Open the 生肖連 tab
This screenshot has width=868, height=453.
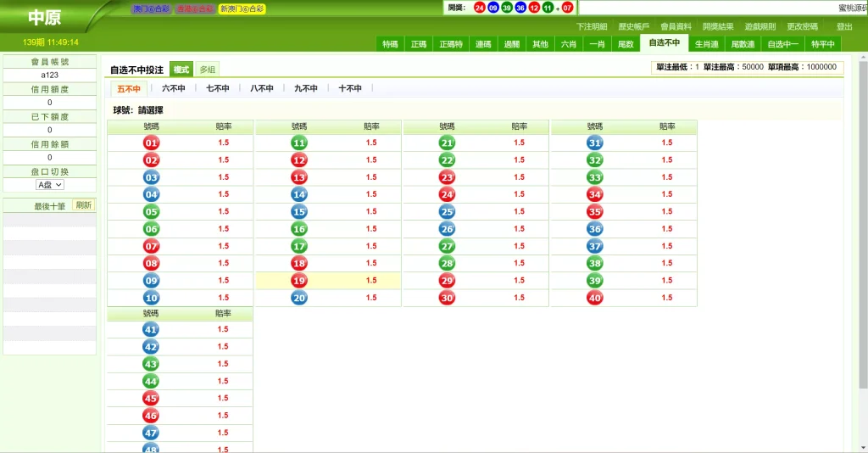[707, 44]
